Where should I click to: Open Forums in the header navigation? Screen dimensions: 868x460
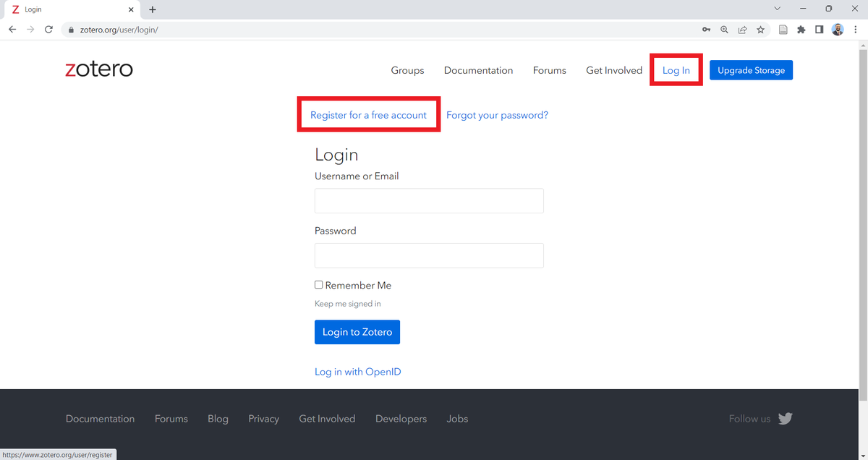550,70
